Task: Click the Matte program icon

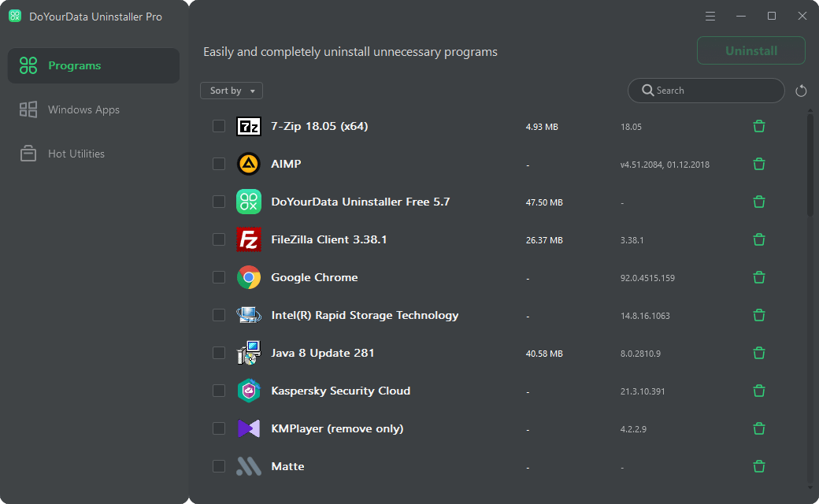Action: (249, 466)
